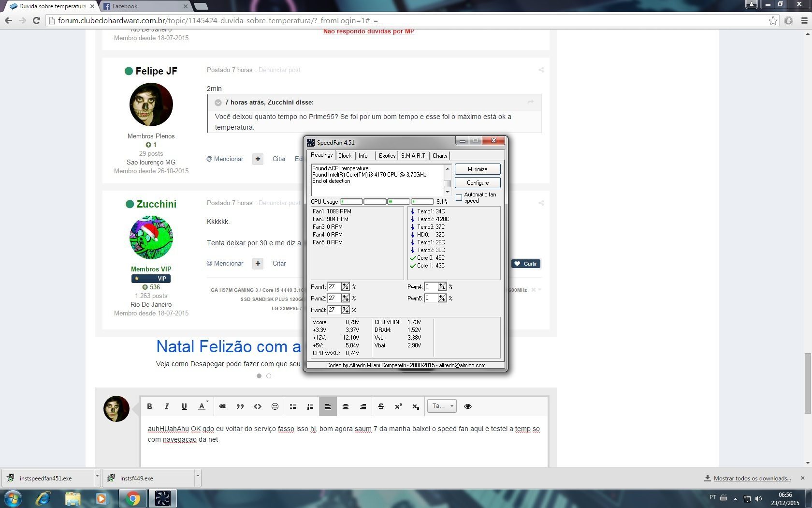The height and width of the screenshot is (508, 812).
Task: Click the Pwm4 value field
Action: click(431, 287)
